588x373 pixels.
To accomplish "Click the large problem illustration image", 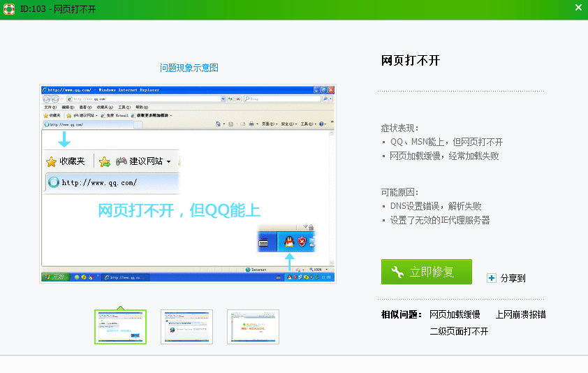I will (x=187, y=184).
